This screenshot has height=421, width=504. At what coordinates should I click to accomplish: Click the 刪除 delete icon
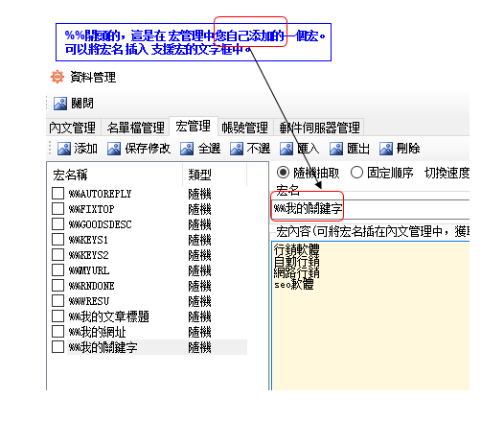pos(386,149)
